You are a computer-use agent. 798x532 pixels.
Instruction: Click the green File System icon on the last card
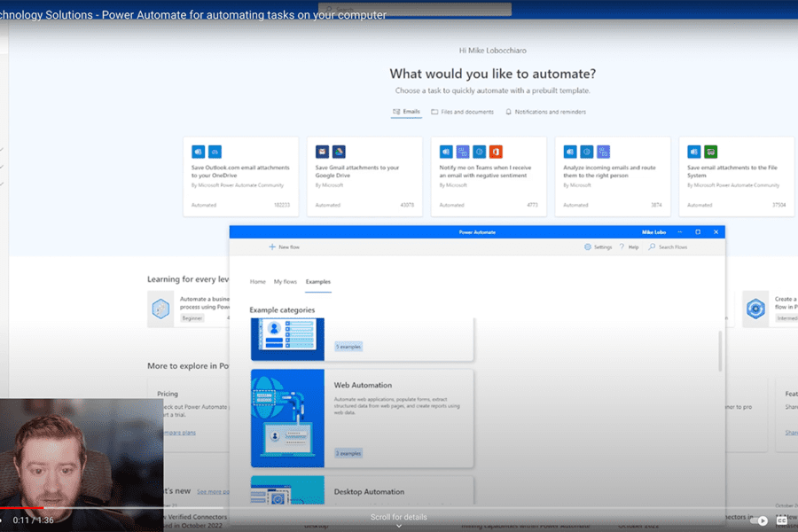[710, 152]
